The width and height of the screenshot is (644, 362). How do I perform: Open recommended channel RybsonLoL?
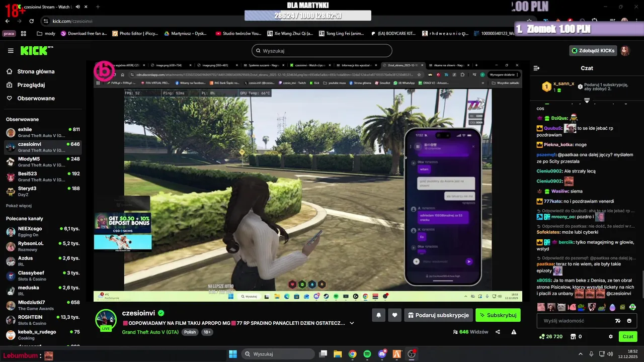click(x=42, y=246)
